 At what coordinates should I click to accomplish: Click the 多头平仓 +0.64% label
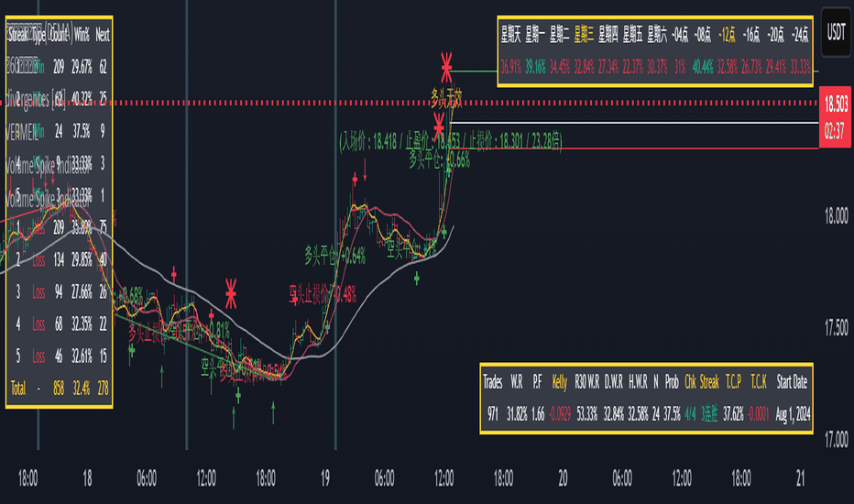pyautogui.click(x=335, y=256)
